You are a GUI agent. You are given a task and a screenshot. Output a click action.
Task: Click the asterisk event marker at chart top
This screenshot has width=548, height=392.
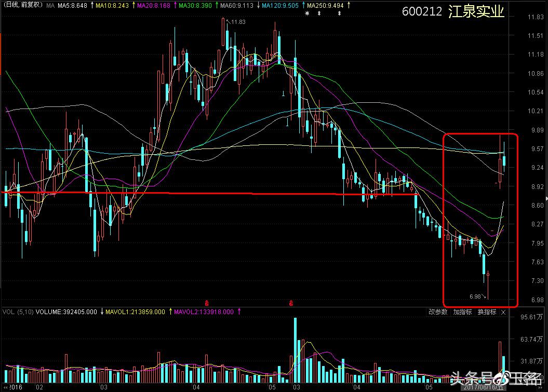coord(307,13)
